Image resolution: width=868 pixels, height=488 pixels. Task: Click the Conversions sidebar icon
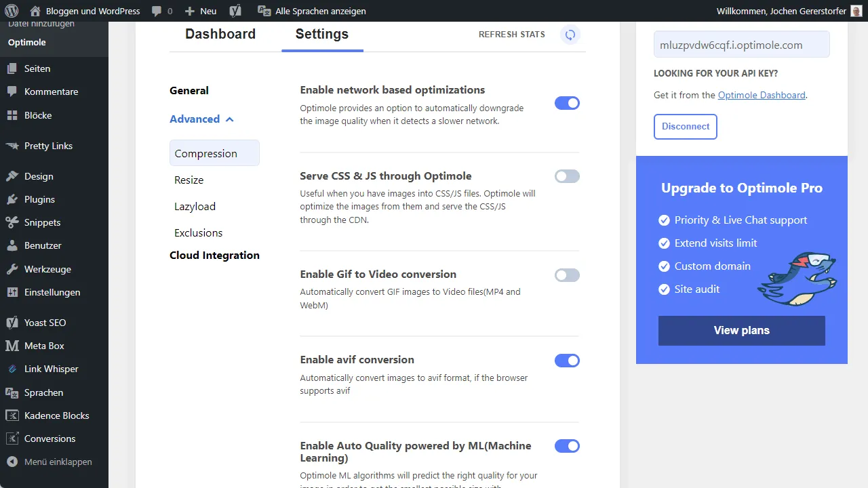point(12,439)
